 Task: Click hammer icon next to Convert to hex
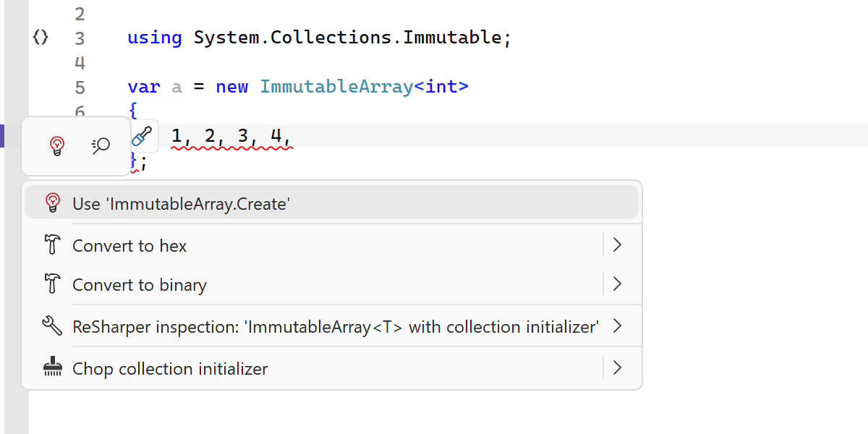[52, 246]
